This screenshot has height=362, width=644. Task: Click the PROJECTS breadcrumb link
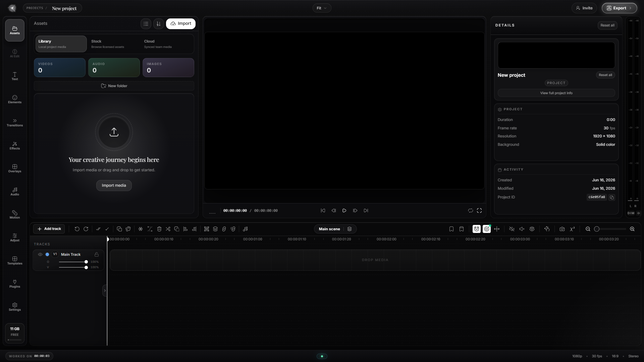click(x=35, y=8)
